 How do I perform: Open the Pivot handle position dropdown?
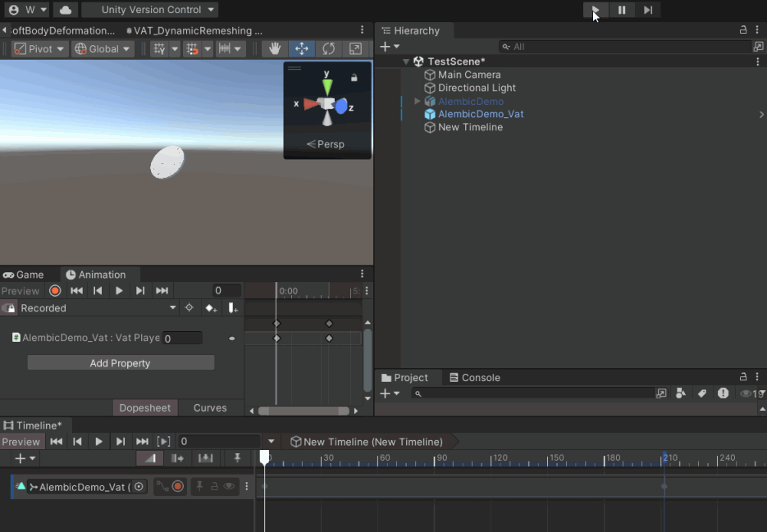point(39,49)
